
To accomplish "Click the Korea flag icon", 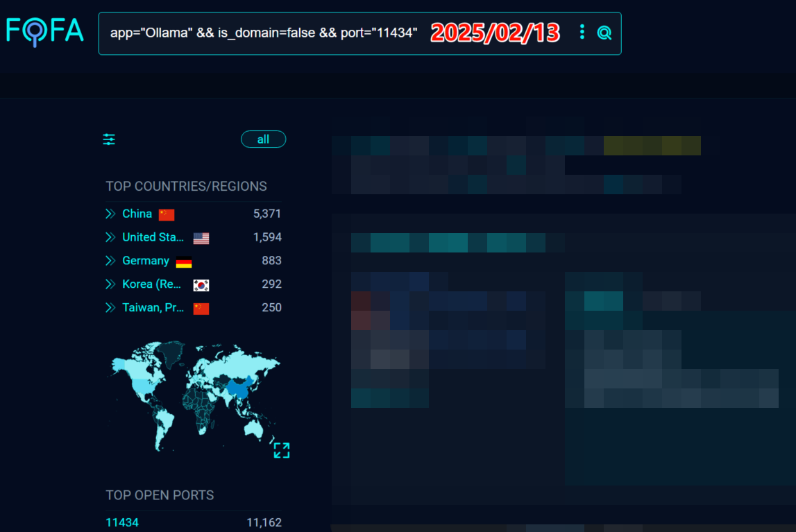I will pyautogui.click(x=201, y=285).
